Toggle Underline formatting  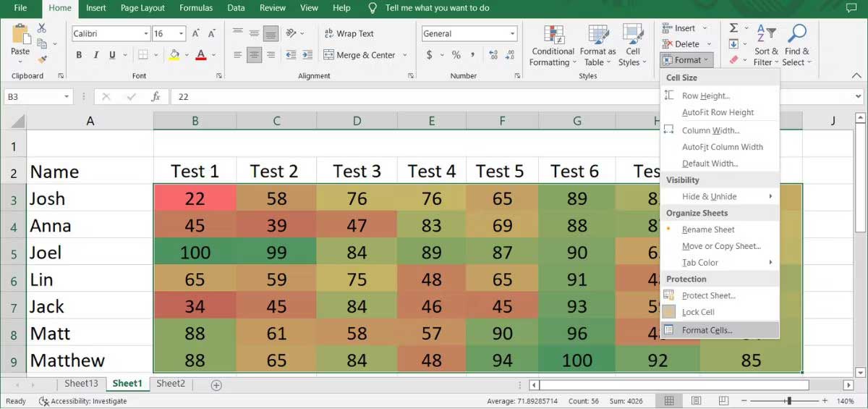pyautogui.click(x=113, y=55)
